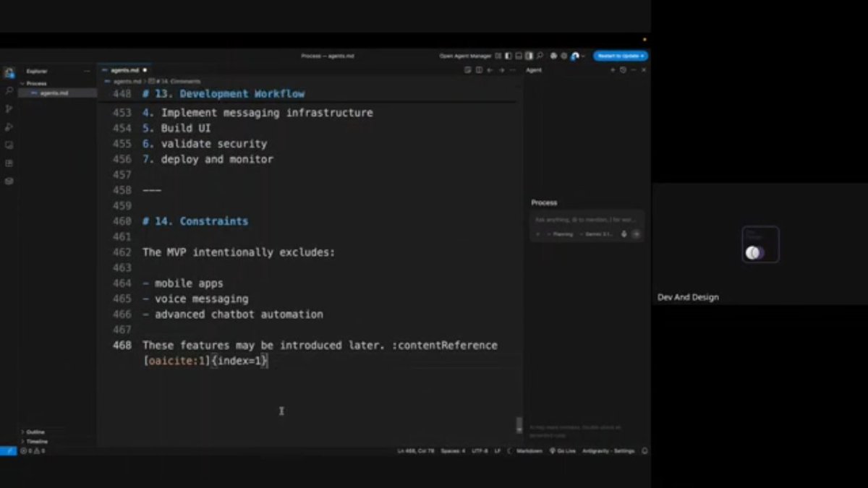Open the settings gear in title bar
This screenshot has width=868, height=488.
click(563, 56)
